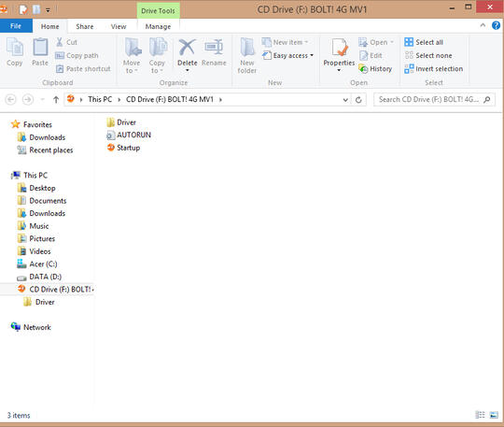The width and height of the screenshot is (504, 427).
Task: Go back with the Back arrow
Action: pyautogui.click(x=10, y=99)
